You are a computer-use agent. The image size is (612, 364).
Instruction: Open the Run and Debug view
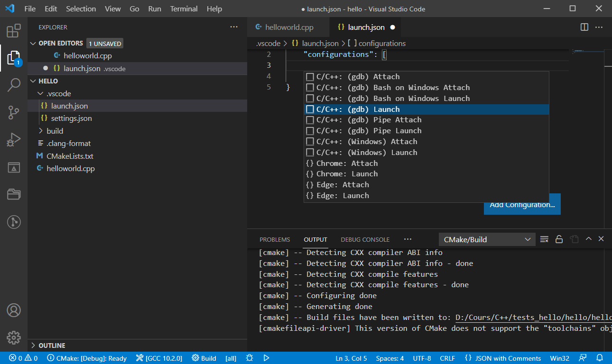(x=14, y=140)
